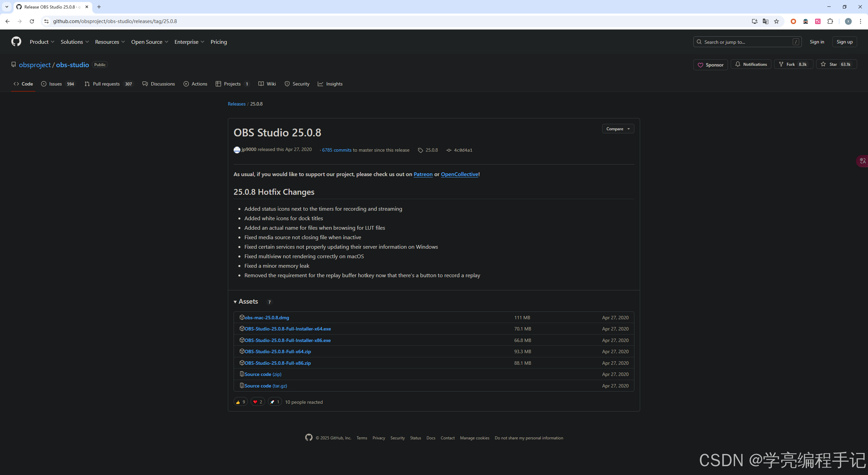This screenshot has height=475, width=868.
Task: Bookmark this page with the star icon
Action: click(x=776, y=21)
